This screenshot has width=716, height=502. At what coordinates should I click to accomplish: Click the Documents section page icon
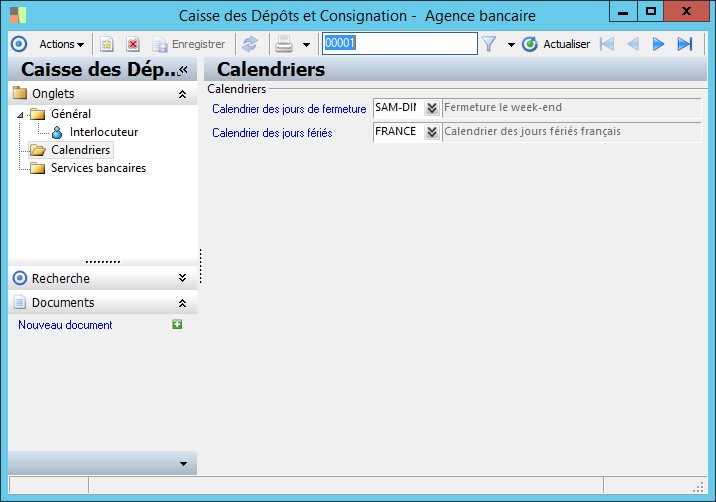tap(20, 302)
